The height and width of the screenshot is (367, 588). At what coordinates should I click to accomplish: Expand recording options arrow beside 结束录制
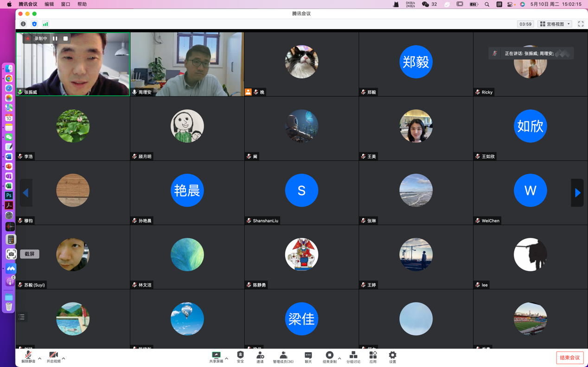[339, 358]
